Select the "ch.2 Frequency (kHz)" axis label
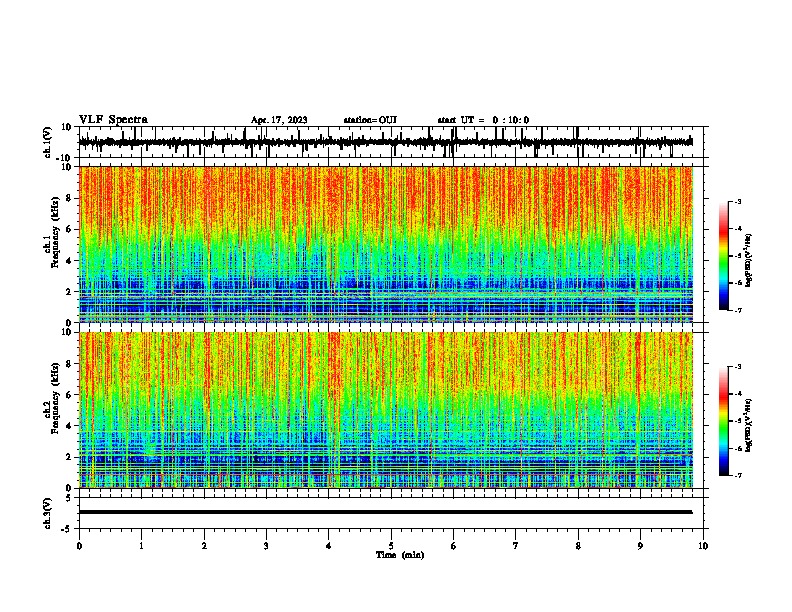This screenshot has height=612, width=792. (x=51, y=398)
